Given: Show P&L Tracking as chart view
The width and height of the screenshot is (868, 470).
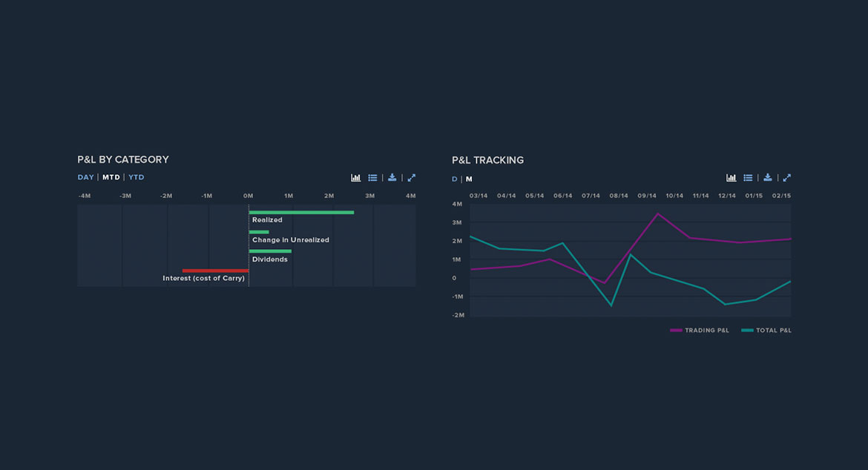Looking at the screenshot, I should pos(731,178).
